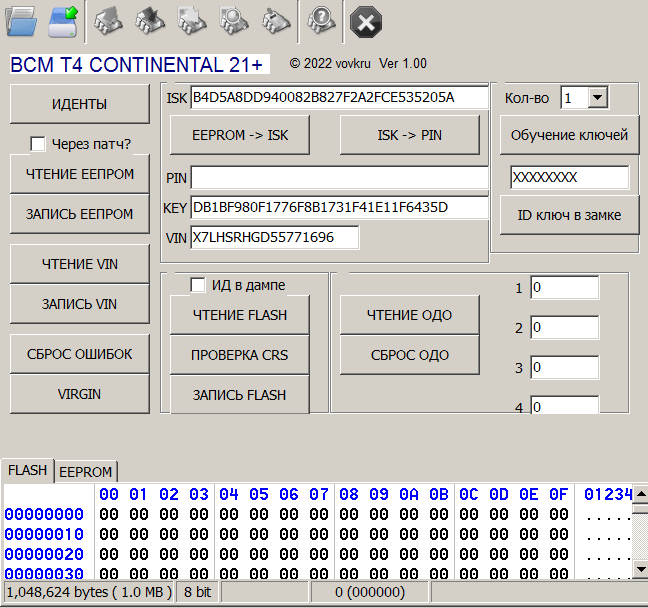Enable the Через патч? checkbox
The height and width of the screenshot is (608, 648).
38,144
